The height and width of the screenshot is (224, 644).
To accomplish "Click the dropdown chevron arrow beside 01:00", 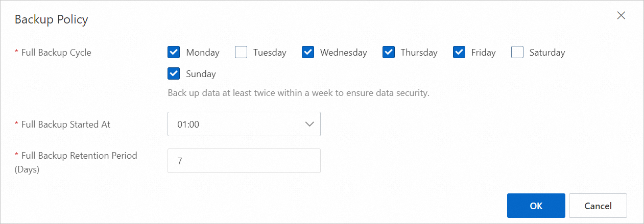I will coord(309,124).
